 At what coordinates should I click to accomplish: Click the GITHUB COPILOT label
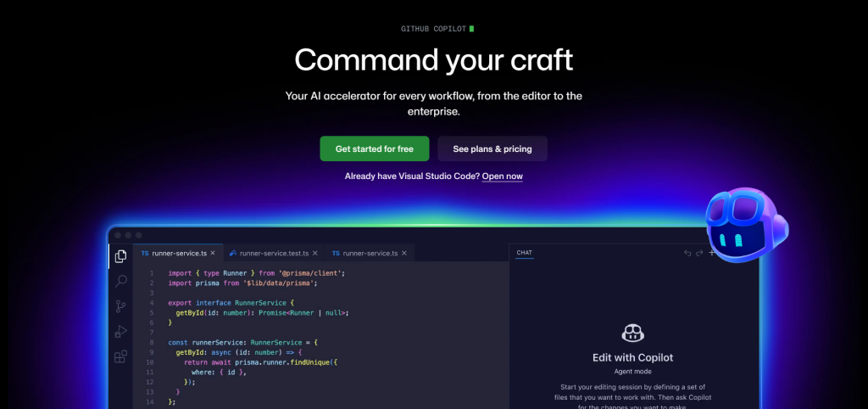pos(433,29)
